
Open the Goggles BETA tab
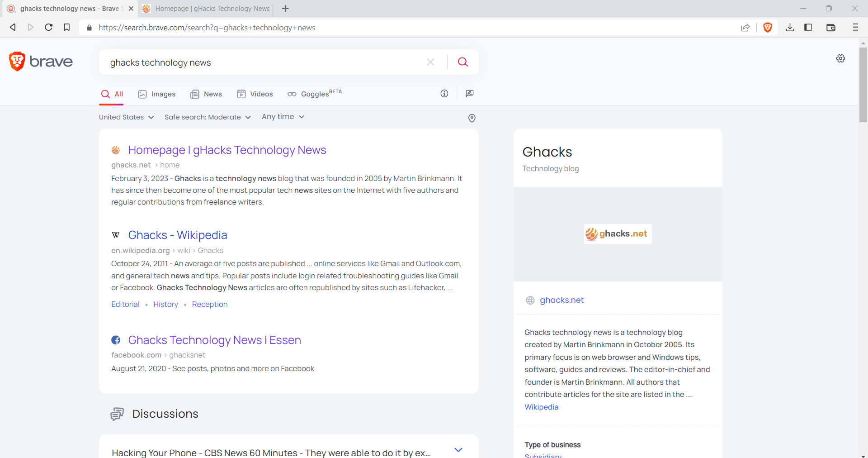click(x=315, y=94)
